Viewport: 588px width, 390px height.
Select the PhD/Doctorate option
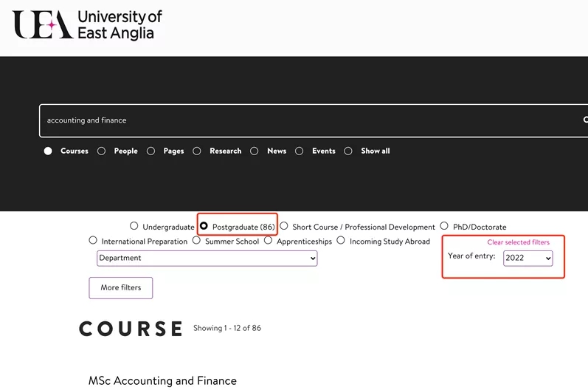tap(444, 227)
